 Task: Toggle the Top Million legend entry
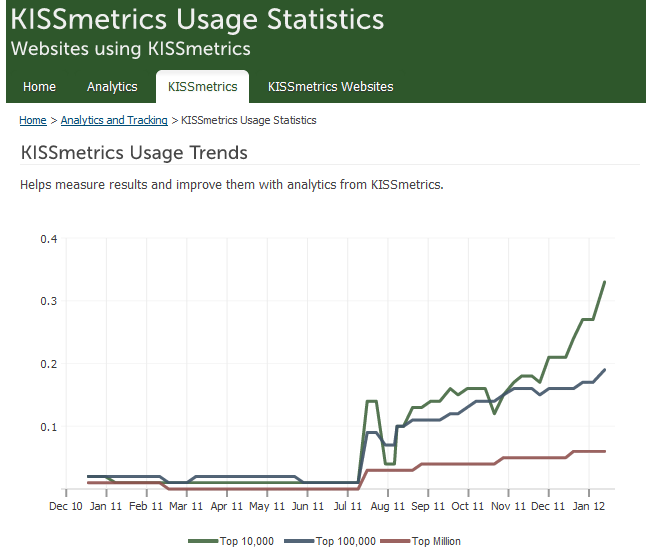420,541
